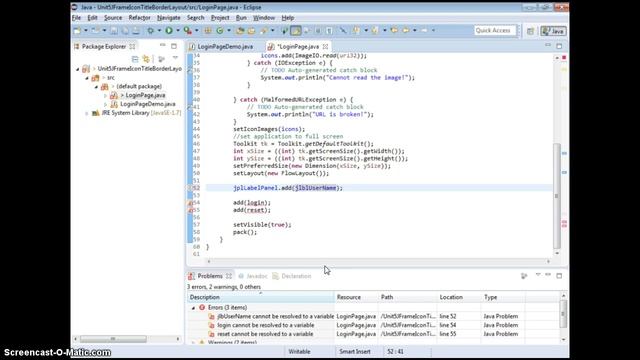Close the Problems view tab

coord(229,276)
